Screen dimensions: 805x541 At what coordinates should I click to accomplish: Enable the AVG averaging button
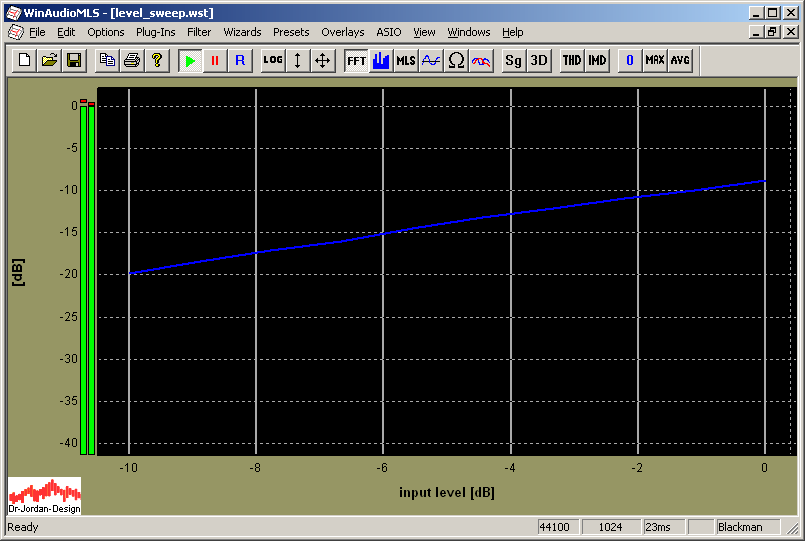click(x=680, y=60)
